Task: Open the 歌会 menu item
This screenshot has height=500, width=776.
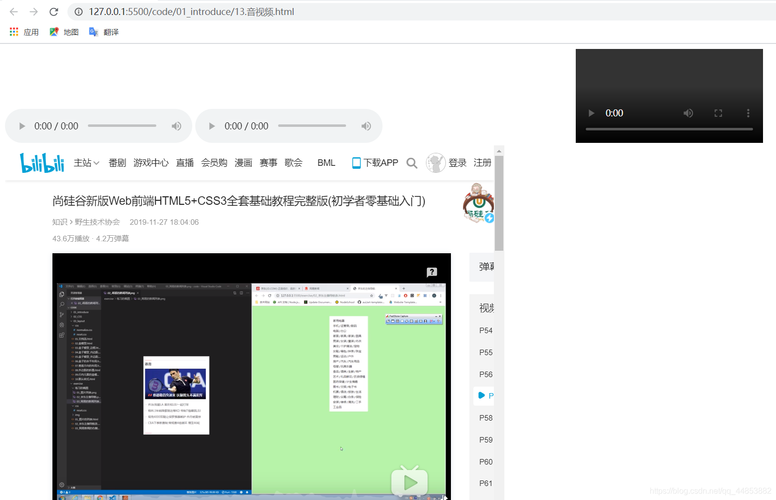Action: 293,163
